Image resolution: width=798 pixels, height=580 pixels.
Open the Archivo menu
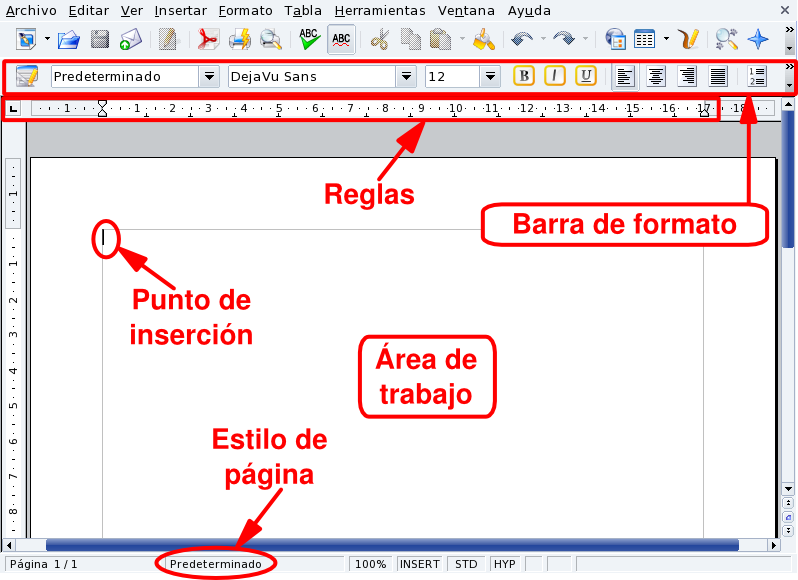pos(31,11)
